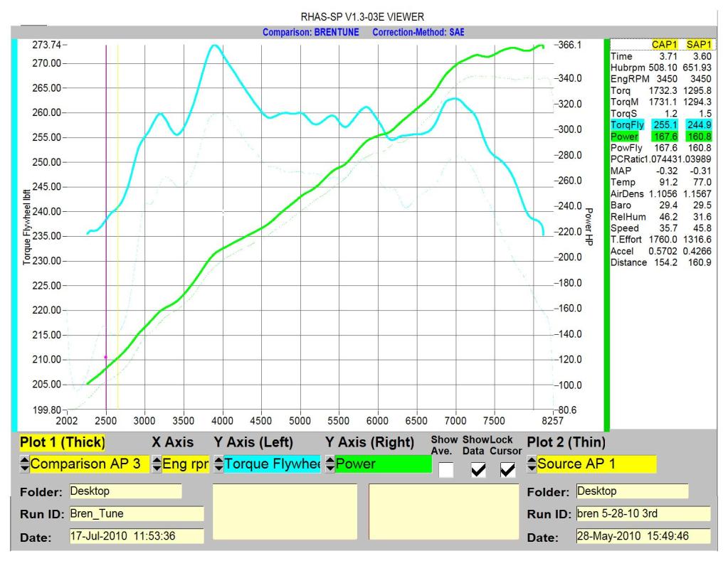Screen dimensions: 728x561
Task: Click the empty notes box under Y Axis (Left)
Action: tap(285, 513)
